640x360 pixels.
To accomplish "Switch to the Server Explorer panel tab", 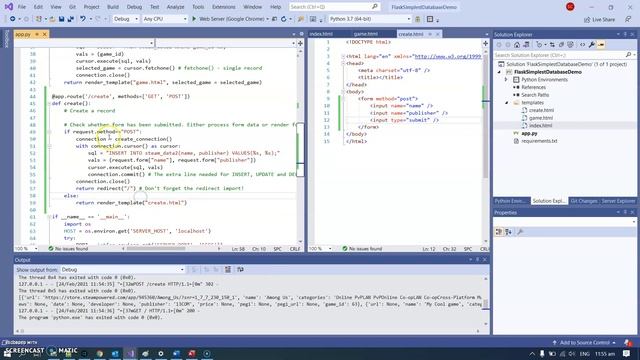I will point(618,201).
